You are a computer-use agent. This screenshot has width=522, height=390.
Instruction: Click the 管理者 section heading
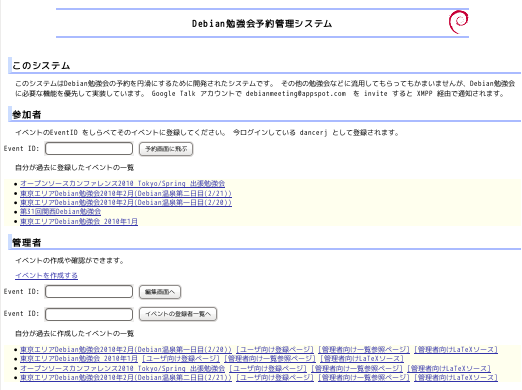click(x=27, y=242)
